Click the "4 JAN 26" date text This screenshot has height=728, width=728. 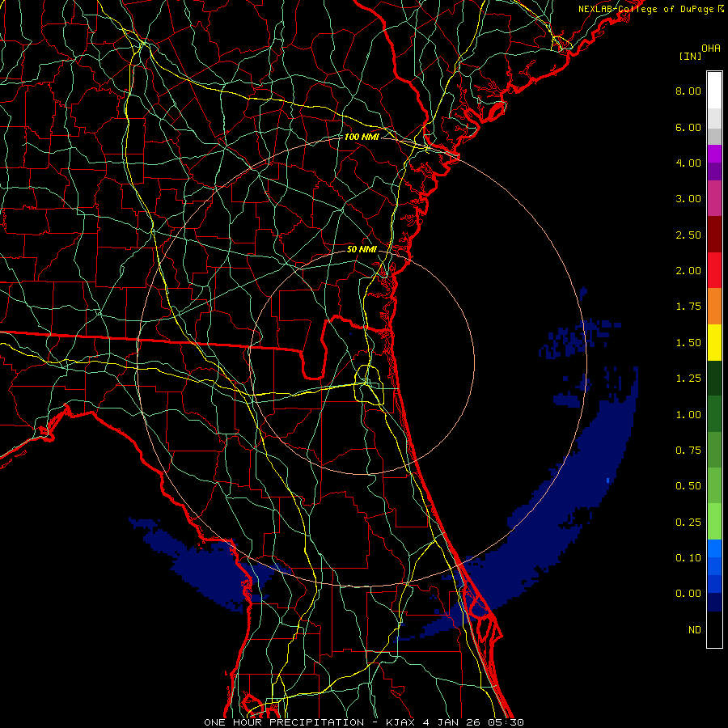(450, 722)
